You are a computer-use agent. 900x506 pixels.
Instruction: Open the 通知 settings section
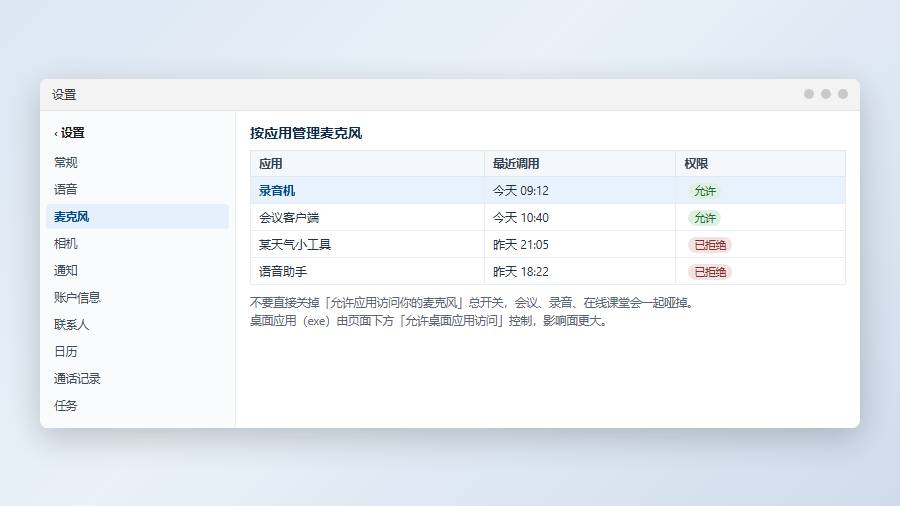point(137,270)
